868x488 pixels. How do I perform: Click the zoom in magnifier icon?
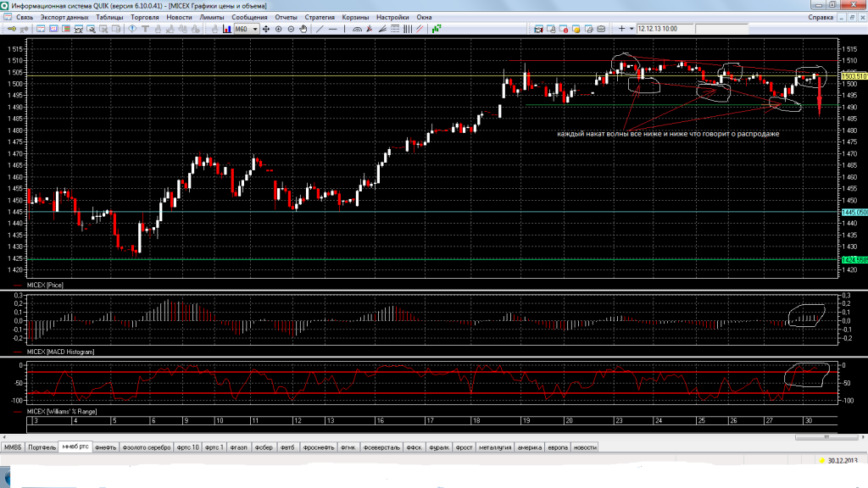(278, 29)
